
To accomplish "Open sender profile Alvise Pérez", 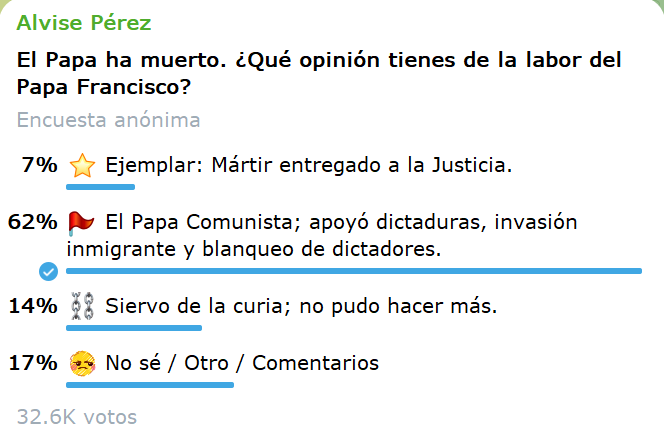I will (x=84, y=23).
